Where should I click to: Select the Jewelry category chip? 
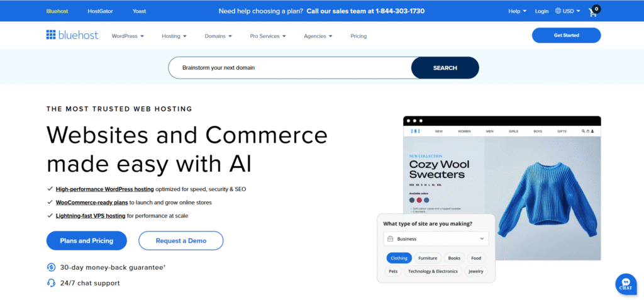[x=475, y=271]
